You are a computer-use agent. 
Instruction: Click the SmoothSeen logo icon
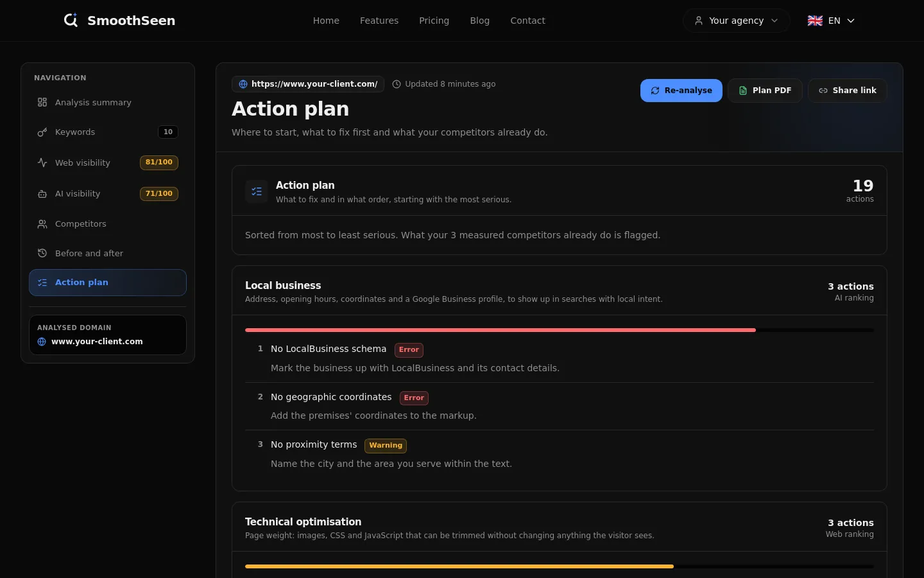(x=71, y=21)
